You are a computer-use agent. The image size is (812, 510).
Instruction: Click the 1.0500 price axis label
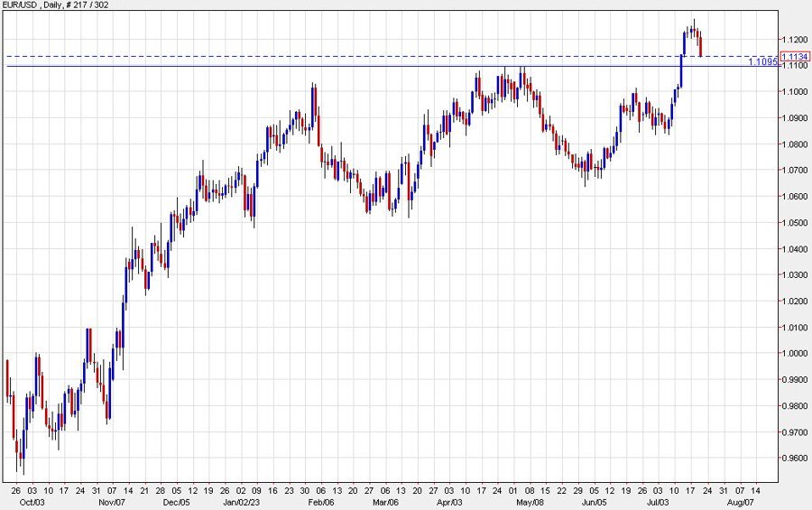[789, 223]
